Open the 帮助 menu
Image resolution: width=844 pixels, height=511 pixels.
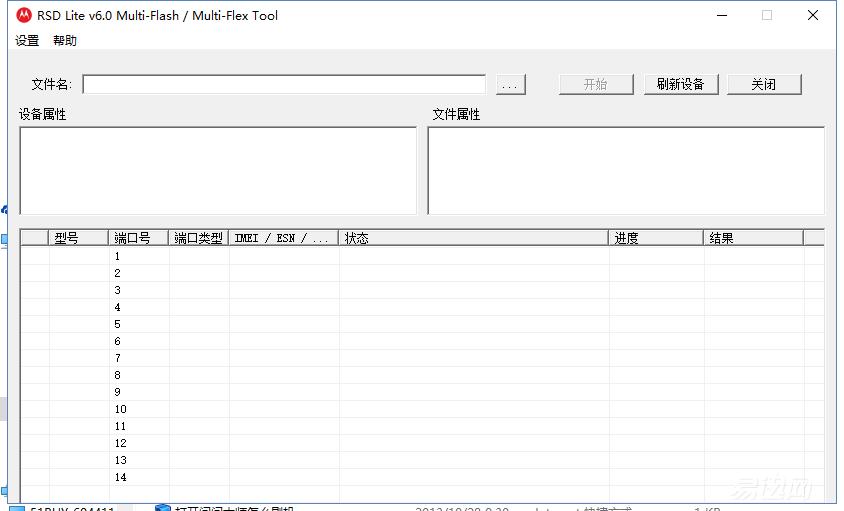click(x=65, y=40)
